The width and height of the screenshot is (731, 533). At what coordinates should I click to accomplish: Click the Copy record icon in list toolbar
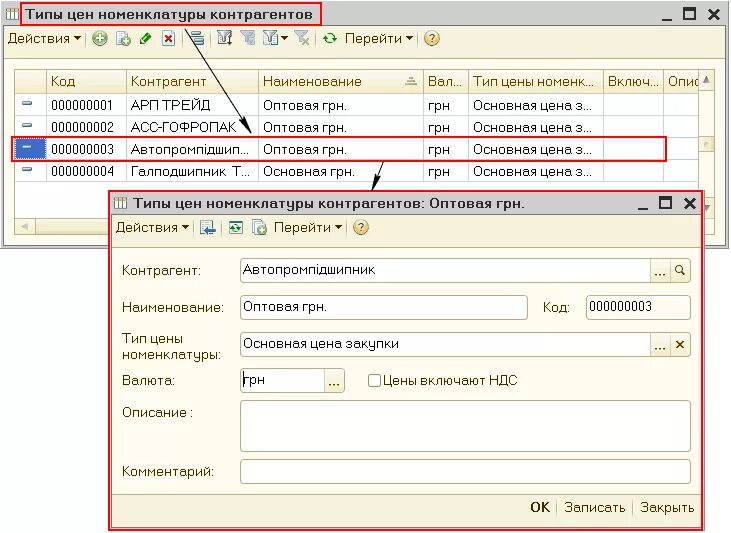tap(123, 39)
